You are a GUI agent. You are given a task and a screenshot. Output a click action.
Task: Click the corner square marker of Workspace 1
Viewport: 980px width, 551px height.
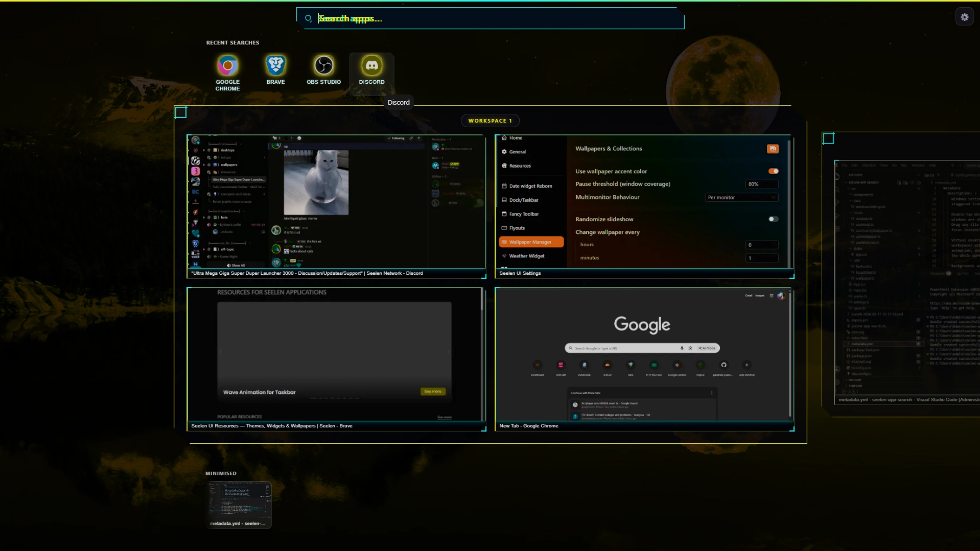(181, 112)
